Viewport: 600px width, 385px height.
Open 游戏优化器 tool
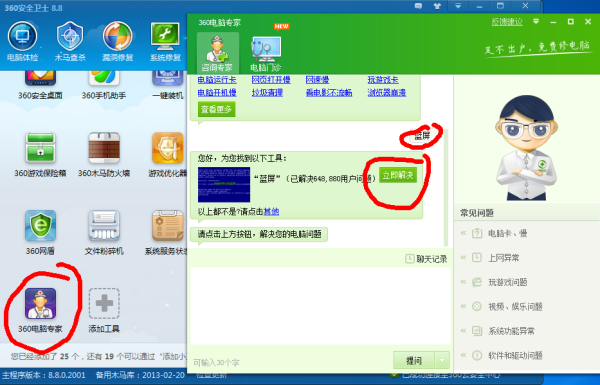click(x=167, y=155)
